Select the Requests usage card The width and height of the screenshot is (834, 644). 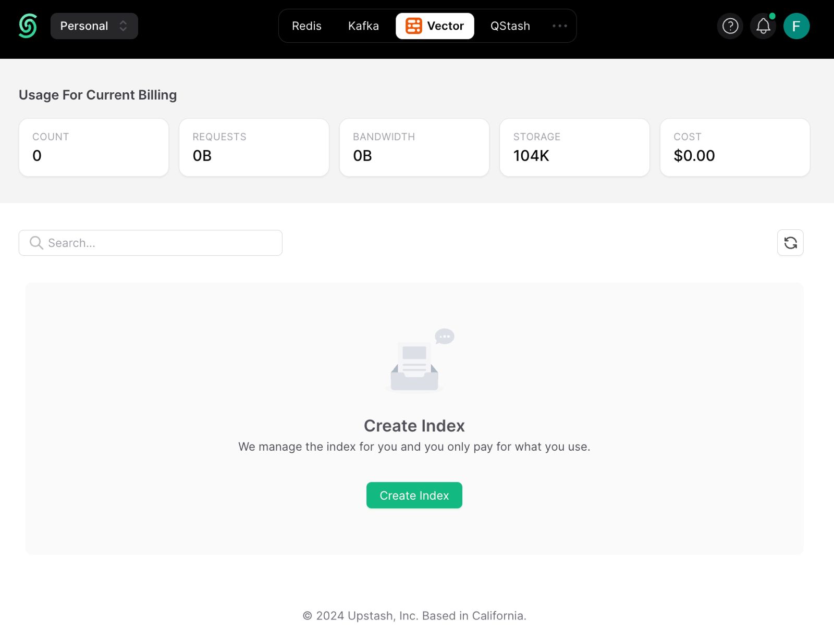pos(254,147)
